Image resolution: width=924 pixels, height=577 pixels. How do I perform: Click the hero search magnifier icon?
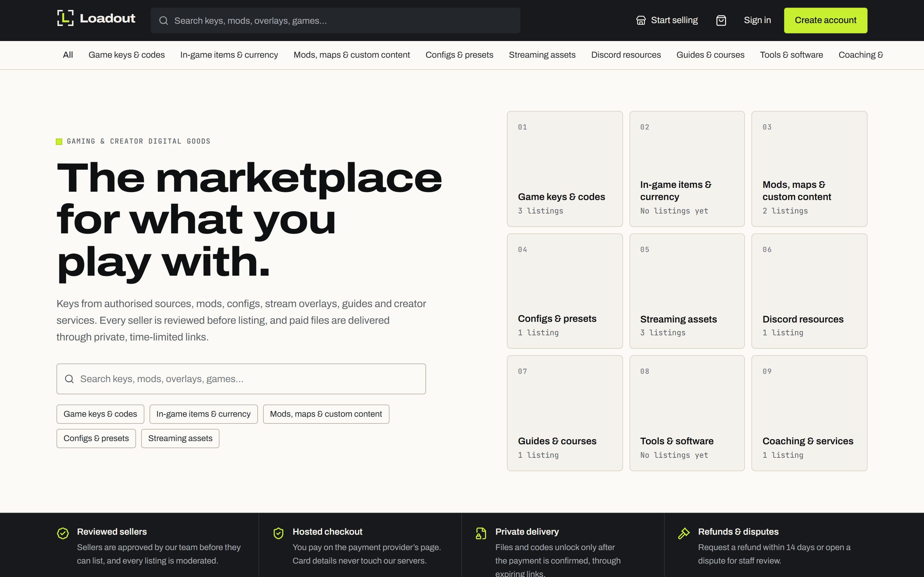[x=69, y=379]
